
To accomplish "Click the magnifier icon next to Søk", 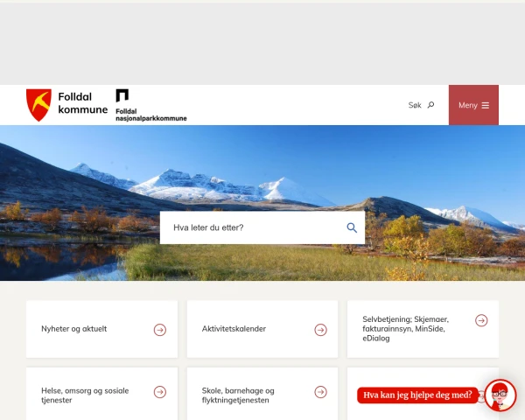I will (x=430, y=105).
